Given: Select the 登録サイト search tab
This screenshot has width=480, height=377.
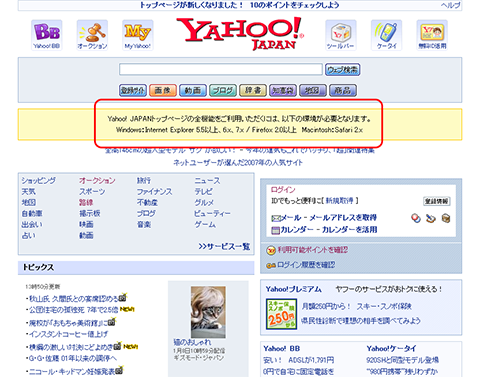Looking at the screenshot, I should (133, 90).
